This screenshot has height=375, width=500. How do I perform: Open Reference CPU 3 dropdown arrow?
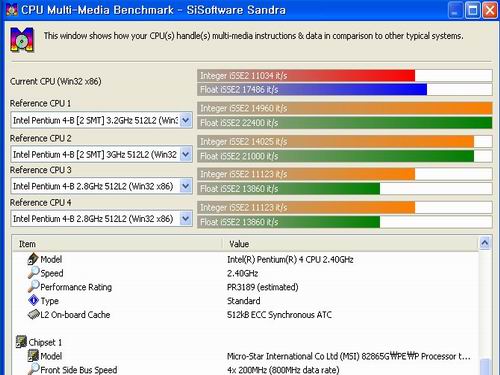pyautogui.click(x=186, y=186)
